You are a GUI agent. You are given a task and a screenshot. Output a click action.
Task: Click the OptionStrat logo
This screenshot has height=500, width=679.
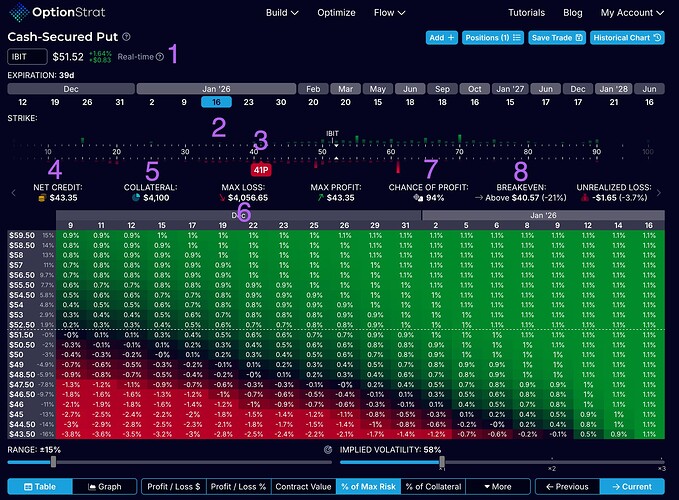pos(58,13)
